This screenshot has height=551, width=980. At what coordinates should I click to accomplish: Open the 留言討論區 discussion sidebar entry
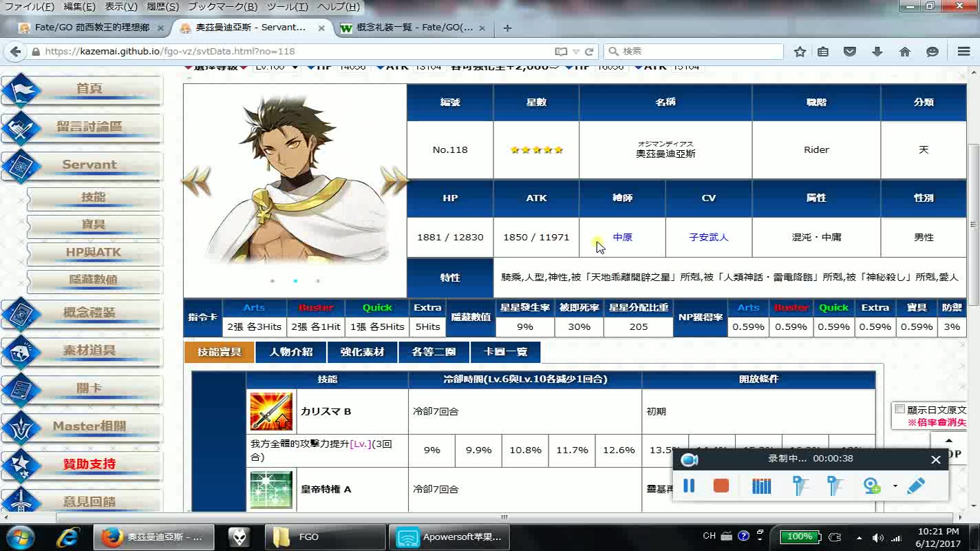[82, 127]
